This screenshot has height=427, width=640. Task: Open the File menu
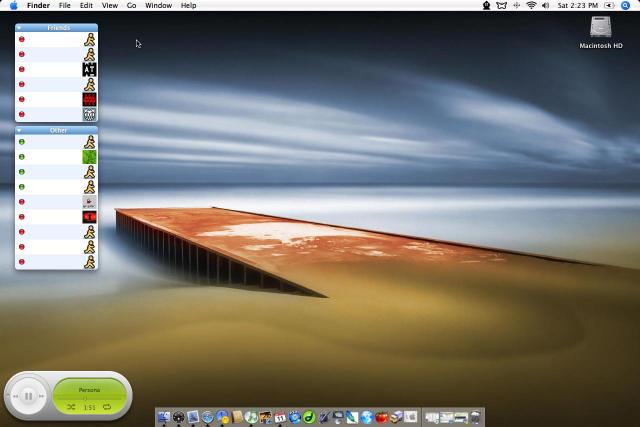(x=64, y=5)
